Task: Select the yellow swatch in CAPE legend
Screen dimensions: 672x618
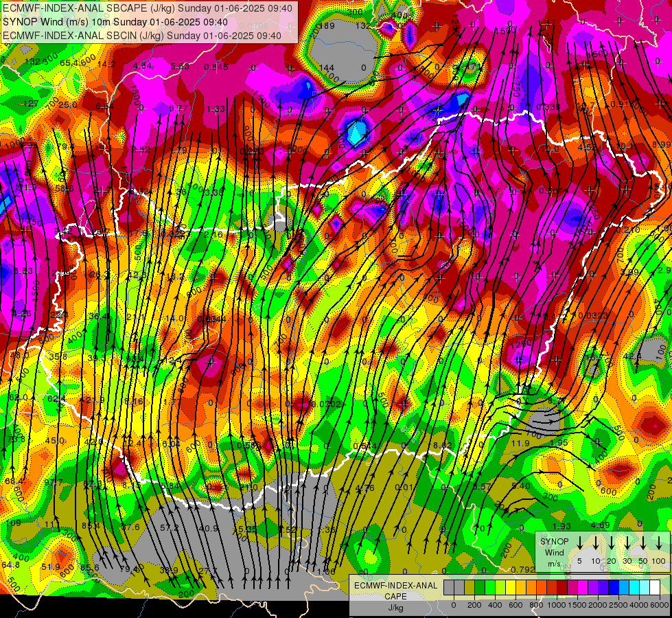Action: point(511,588)
